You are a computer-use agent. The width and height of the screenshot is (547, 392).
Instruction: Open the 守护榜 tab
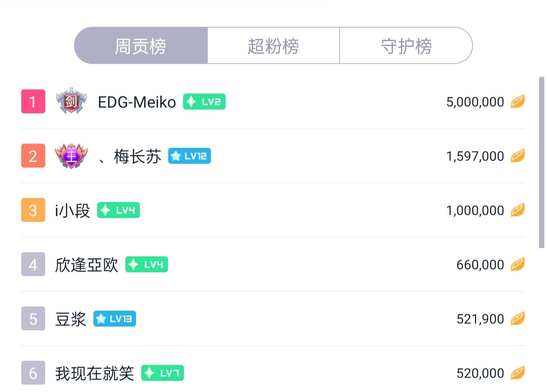[x=406, y=45]
